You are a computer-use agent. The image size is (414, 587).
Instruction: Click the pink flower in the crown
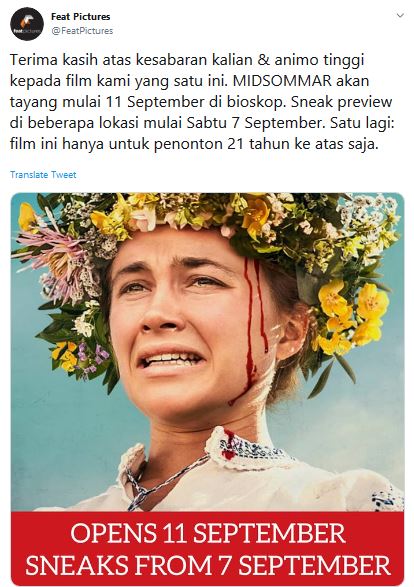(58, 258)
